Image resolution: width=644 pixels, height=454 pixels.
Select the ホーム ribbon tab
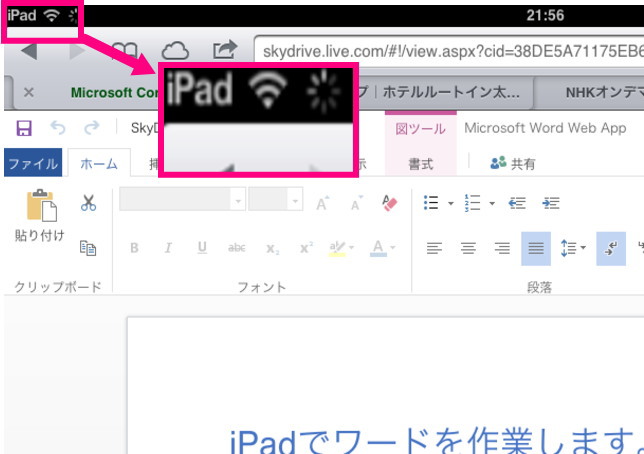[99, 164]
